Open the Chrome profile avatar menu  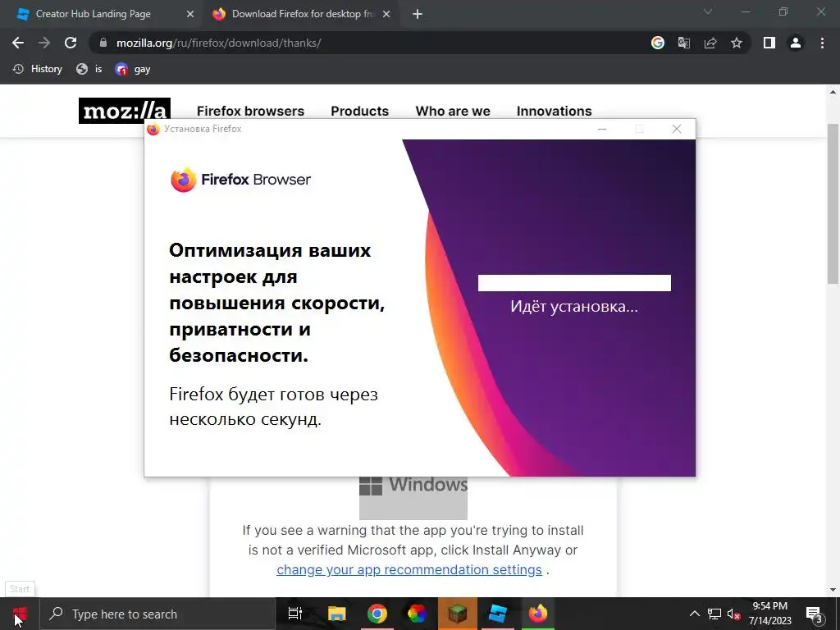point(796,43)
